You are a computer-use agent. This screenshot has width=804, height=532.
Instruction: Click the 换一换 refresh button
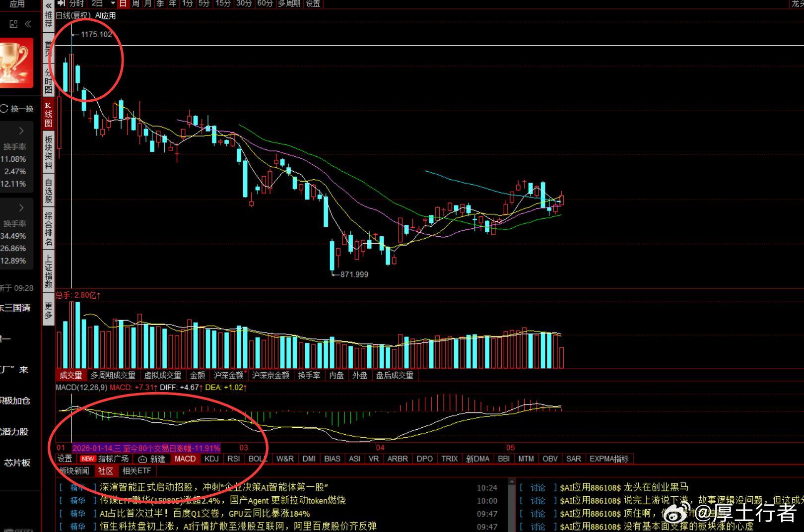(x=18, y=109)
